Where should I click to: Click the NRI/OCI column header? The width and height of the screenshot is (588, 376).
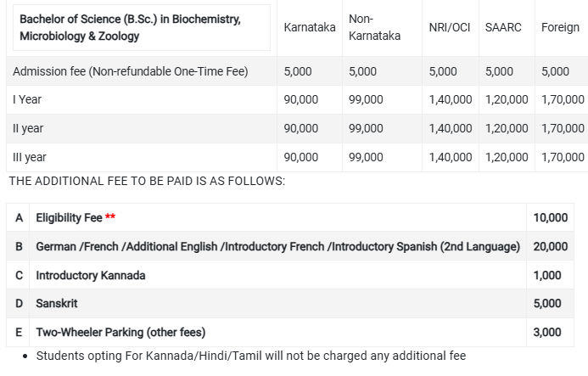point(449,27)
